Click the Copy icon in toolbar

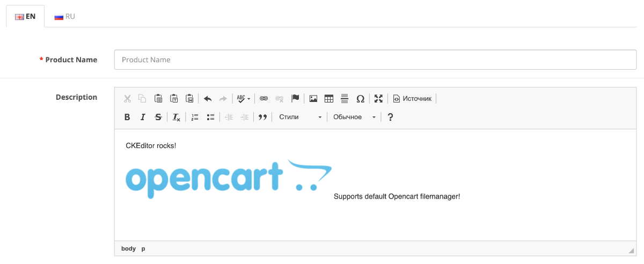(x=143, y=99)
